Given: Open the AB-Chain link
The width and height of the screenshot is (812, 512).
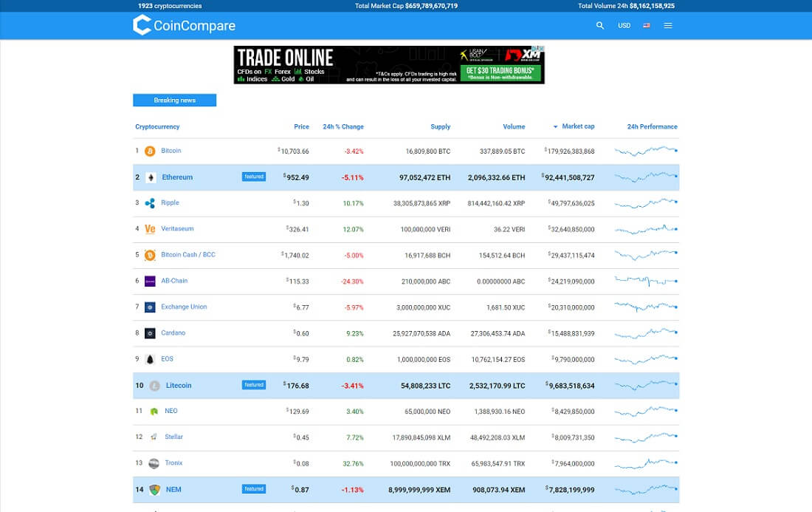Looking at the screenshot, I should tap(174, 280).
